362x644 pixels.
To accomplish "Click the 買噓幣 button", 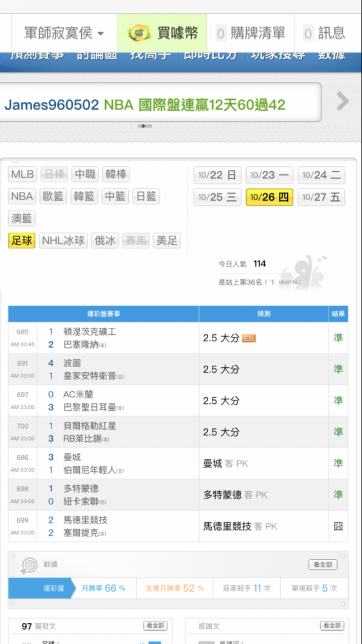I will coord(162,33).
